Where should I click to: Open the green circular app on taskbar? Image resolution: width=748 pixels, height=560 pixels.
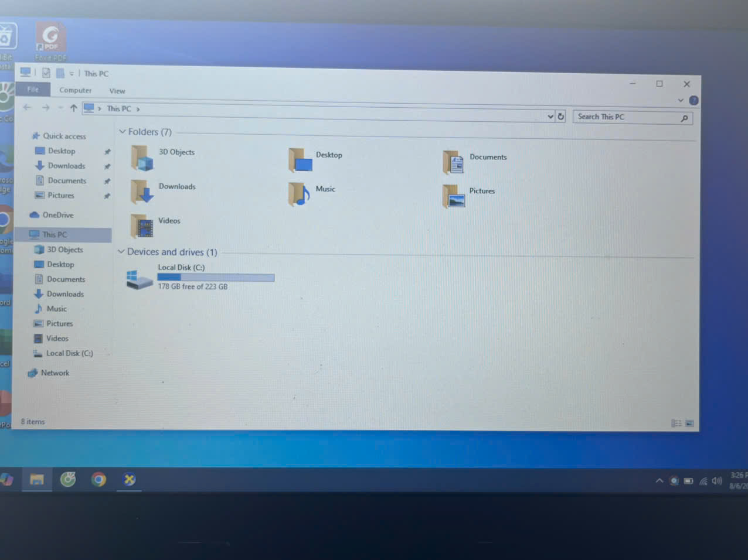click(x=68, y=480)
